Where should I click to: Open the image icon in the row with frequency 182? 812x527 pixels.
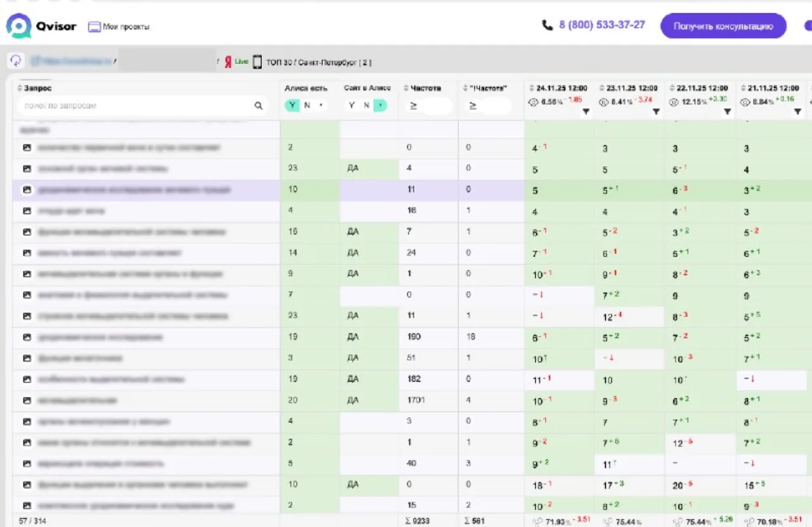(27, 379)
